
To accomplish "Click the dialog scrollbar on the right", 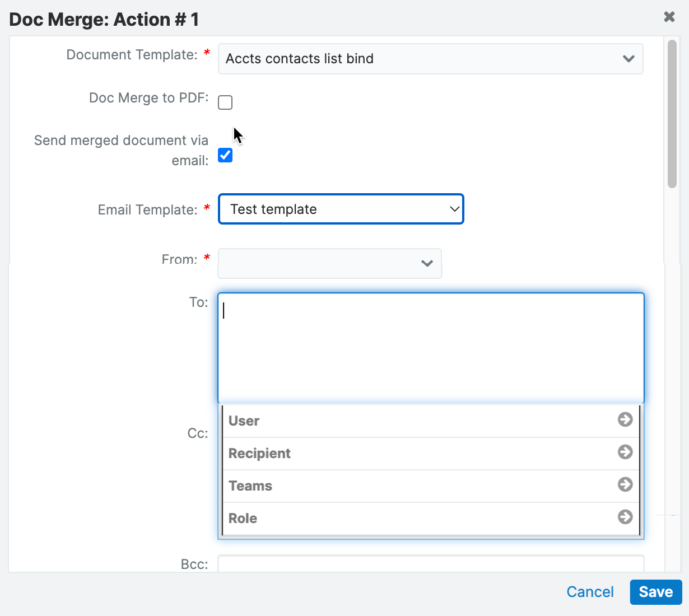I will [672, 112].
